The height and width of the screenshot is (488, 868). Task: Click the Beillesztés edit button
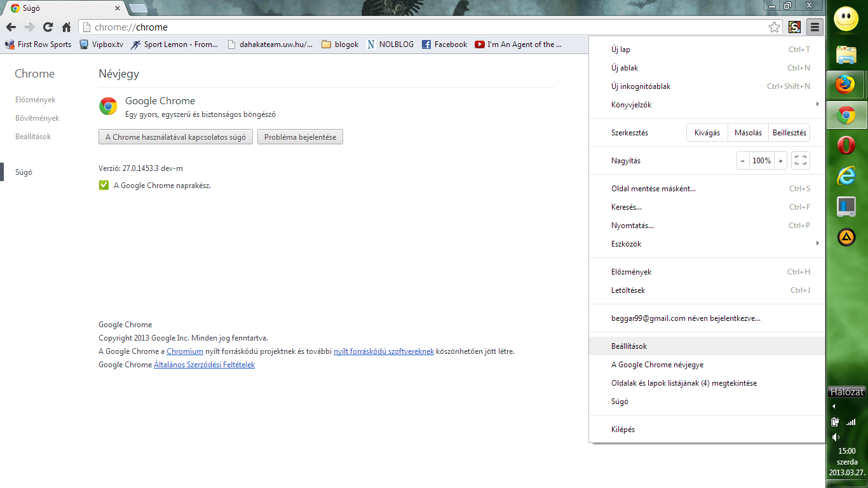[789, 133]
